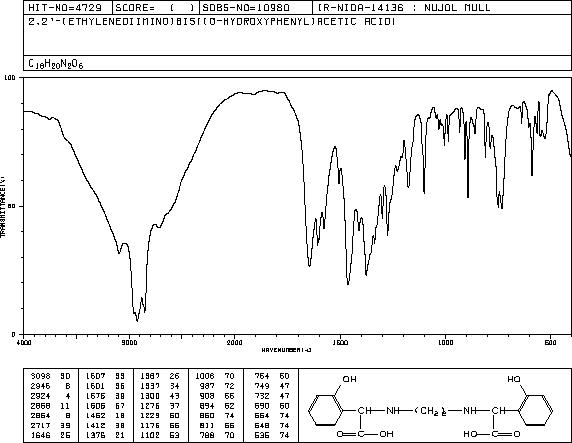Select the peak table row 732

(272, 396)
